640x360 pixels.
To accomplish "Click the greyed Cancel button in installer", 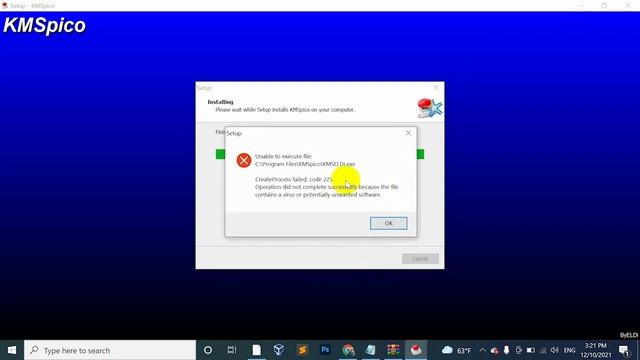I will click(x=420, y=258).
